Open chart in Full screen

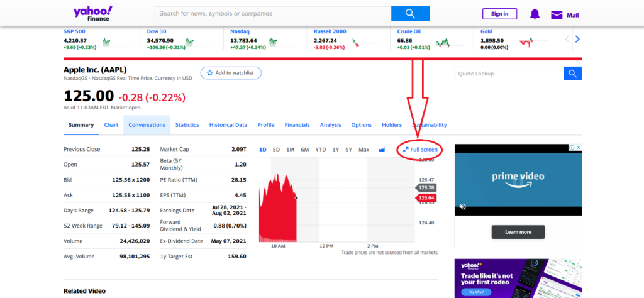click(420, 150)
